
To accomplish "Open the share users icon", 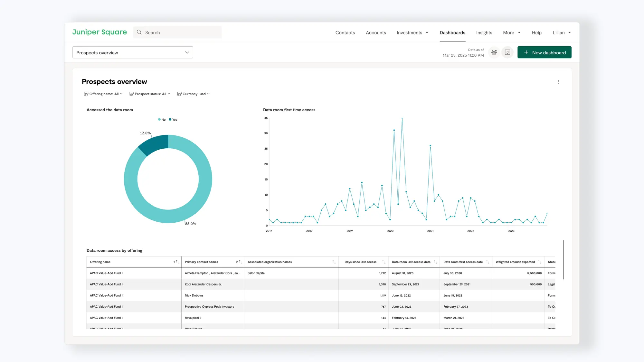I will (494, 52).
